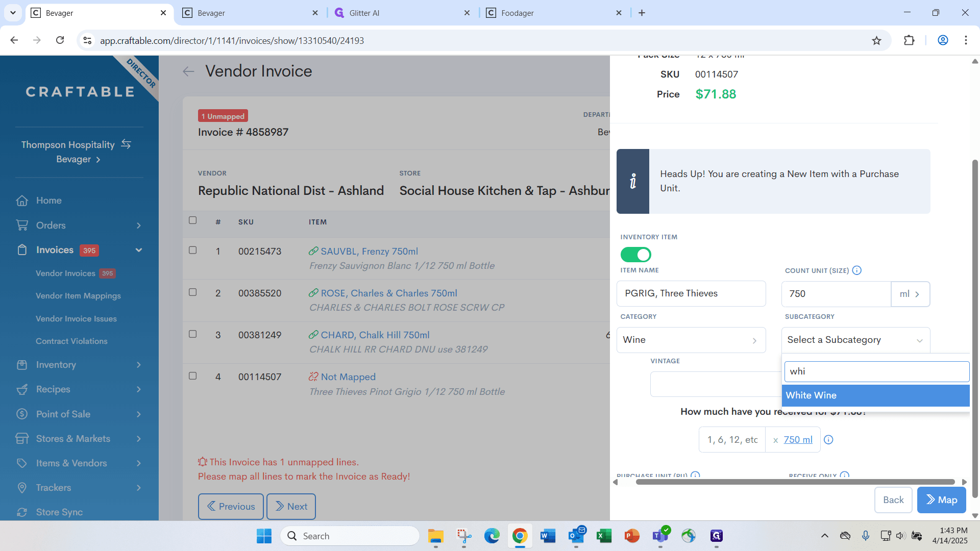Click the Orders cart icon
The height and width of the screenshot is (551, 980).
click(22, 225)
